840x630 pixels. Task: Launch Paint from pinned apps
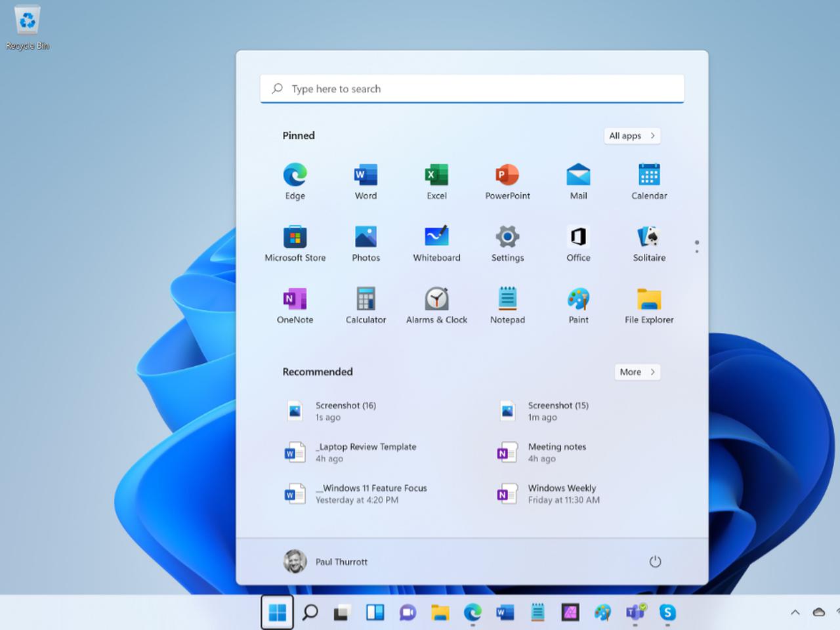(x=578, y=306)
